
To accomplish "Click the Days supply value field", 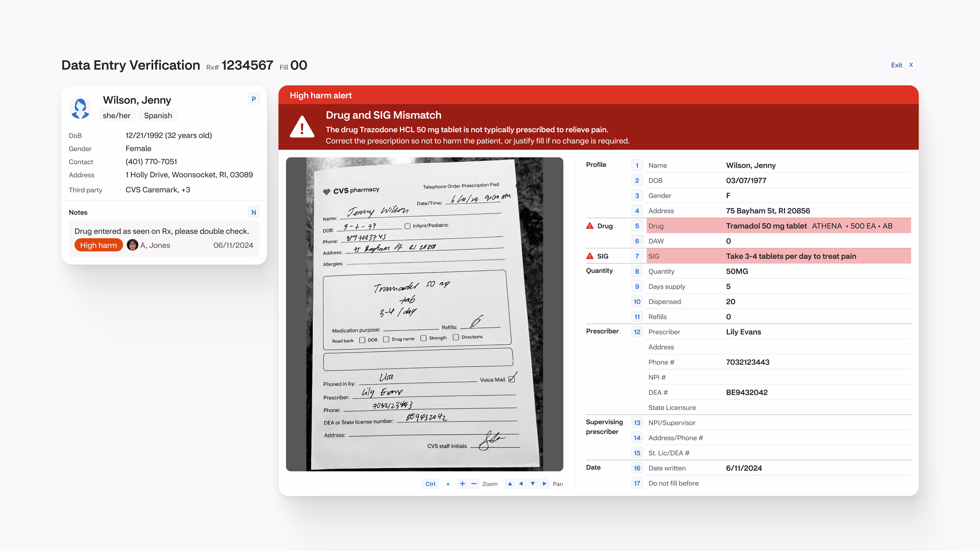I will point(728,286).
